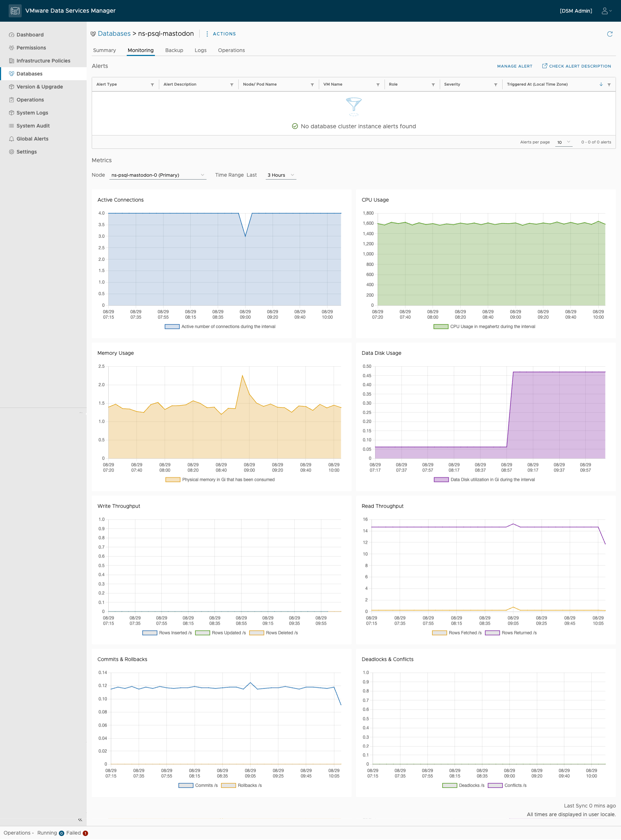The height and width of the screenshot is (840, 621).
Task: Click the Memory Usage spike peak
Action: tap(243, 375)
